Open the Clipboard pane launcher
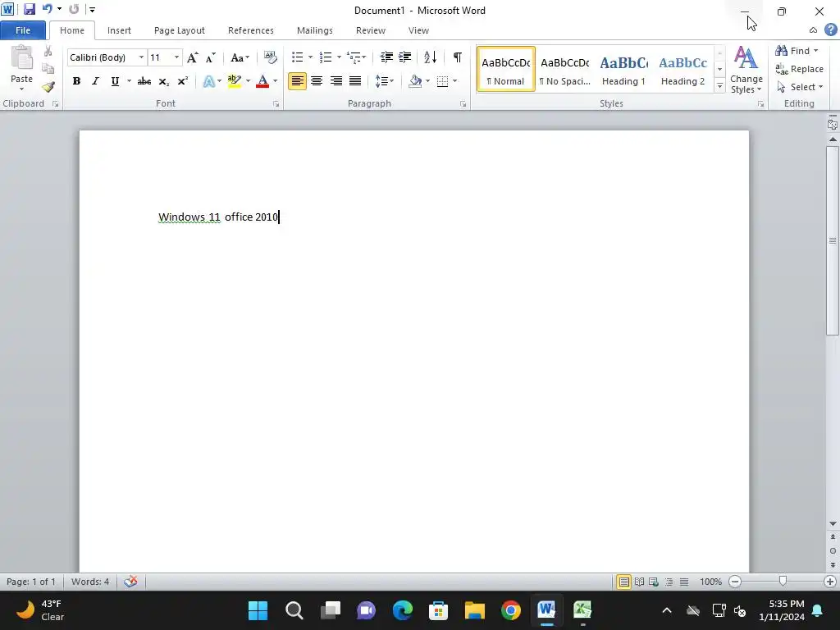 [x=55, y=104]
